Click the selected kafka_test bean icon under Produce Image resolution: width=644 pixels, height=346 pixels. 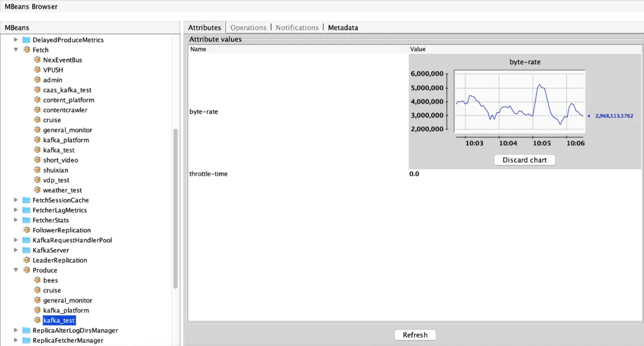pyautogui.click(x=37, y=320)
